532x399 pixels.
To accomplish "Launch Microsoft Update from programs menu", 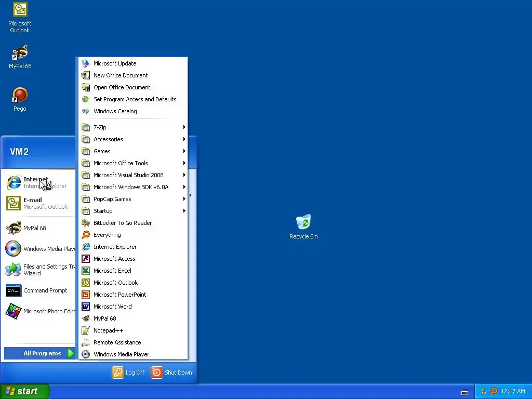I will 133,63.
